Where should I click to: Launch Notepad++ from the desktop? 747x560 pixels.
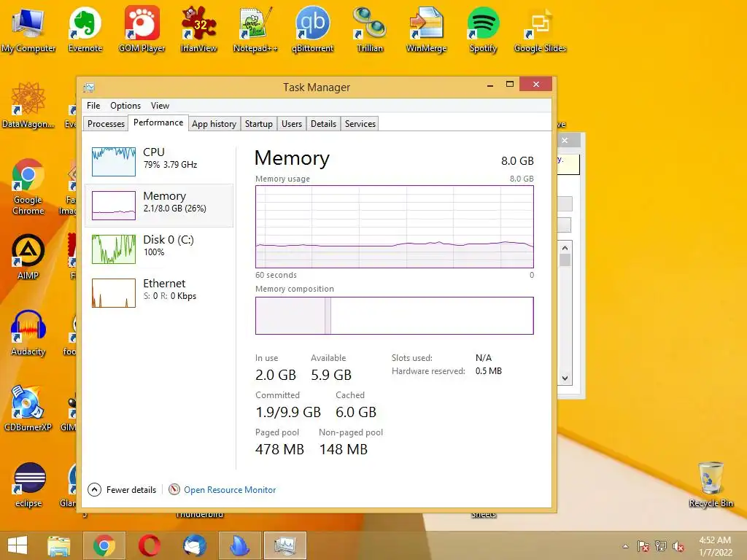pos(255,28)
